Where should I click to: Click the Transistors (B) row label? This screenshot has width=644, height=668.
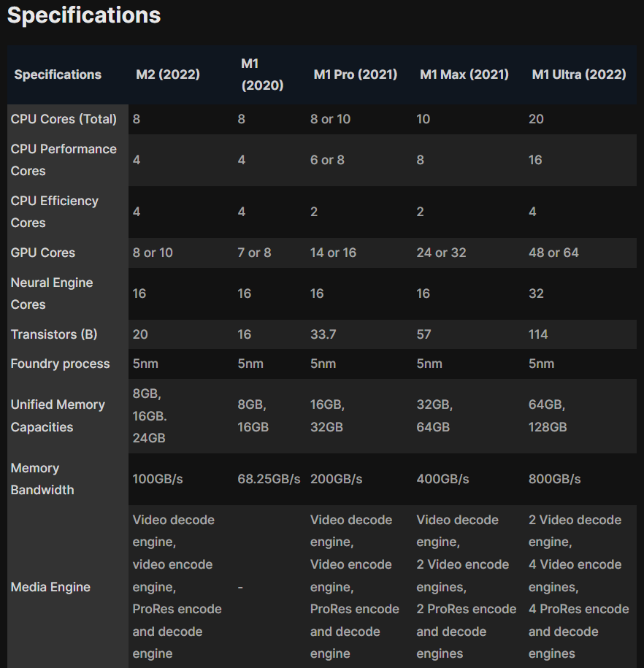click(54, 334)
